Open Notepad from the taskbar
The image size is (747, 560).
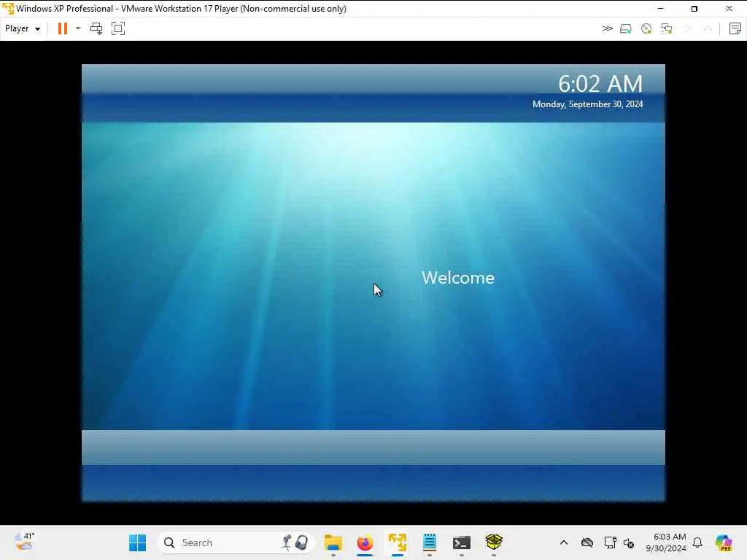(429, 542)
